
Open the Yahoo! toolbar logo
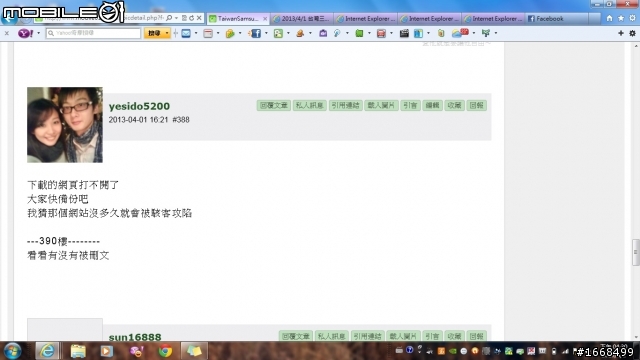tap(25, 33)
